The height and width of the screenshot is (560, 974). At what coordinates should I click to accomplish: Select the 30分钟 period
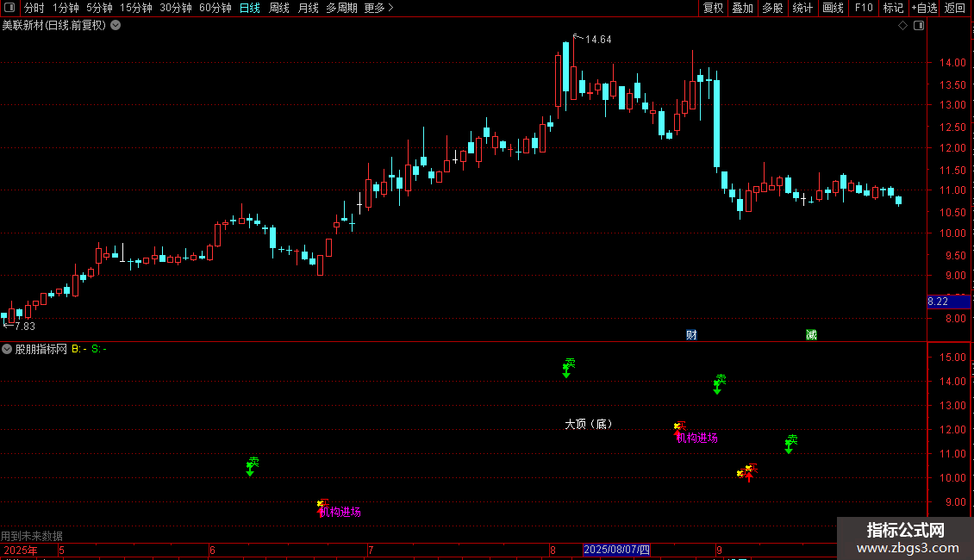pyautogui.click(x=175, y=8)
